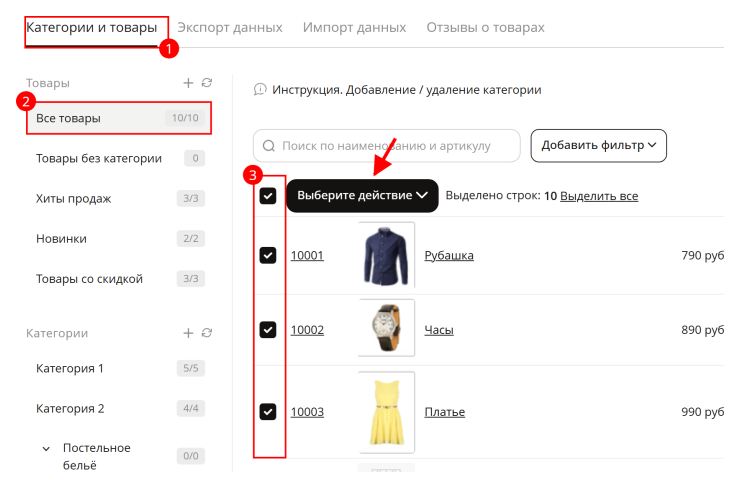Click refresh icon next to Товары heading
This screenshot has width=740, height=485.
pyautogui.click(x=207, y=83)
